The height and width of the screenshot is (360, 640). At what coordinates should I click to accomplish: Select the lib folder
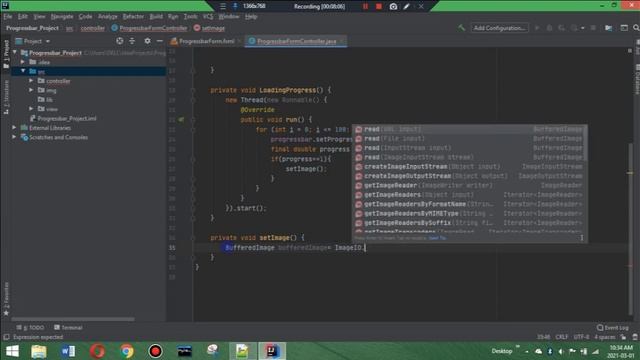click(45, 100)
